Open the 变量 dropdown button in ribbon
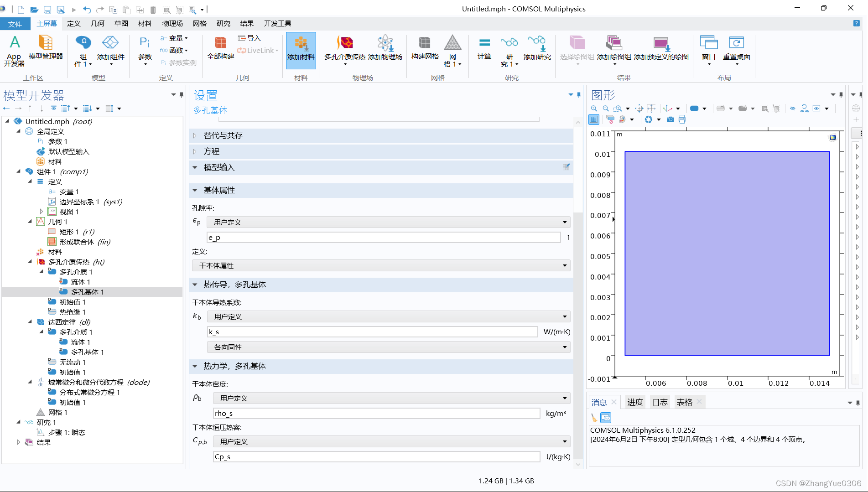Viewport: 868px width, 492px height. point(174,38)
